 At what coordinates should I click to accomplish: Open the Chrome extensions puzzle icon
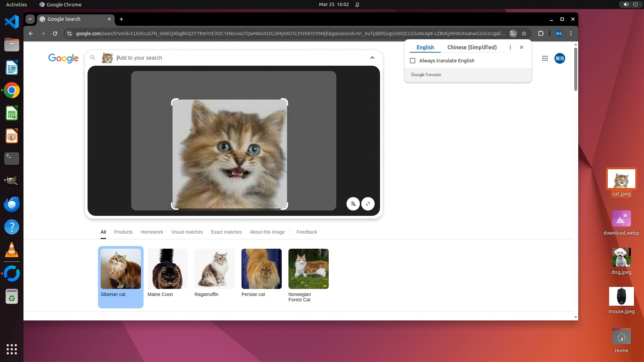tap(541, 34)
